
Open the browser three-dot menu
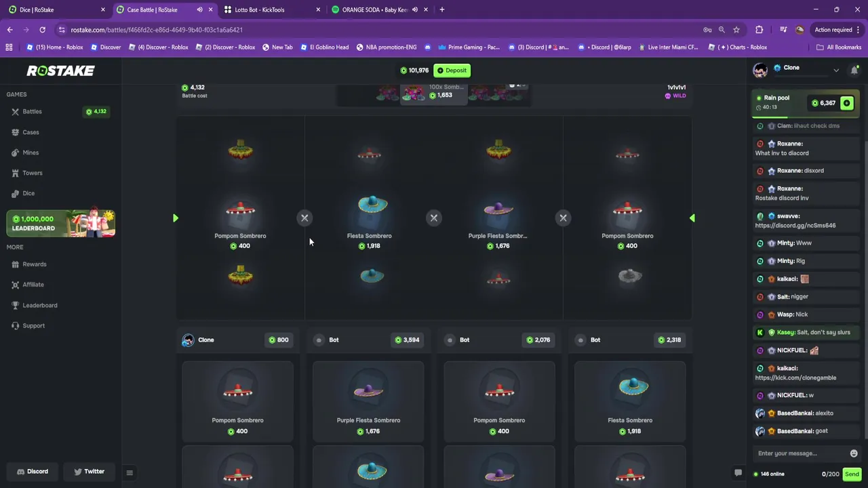click(859, 30)
